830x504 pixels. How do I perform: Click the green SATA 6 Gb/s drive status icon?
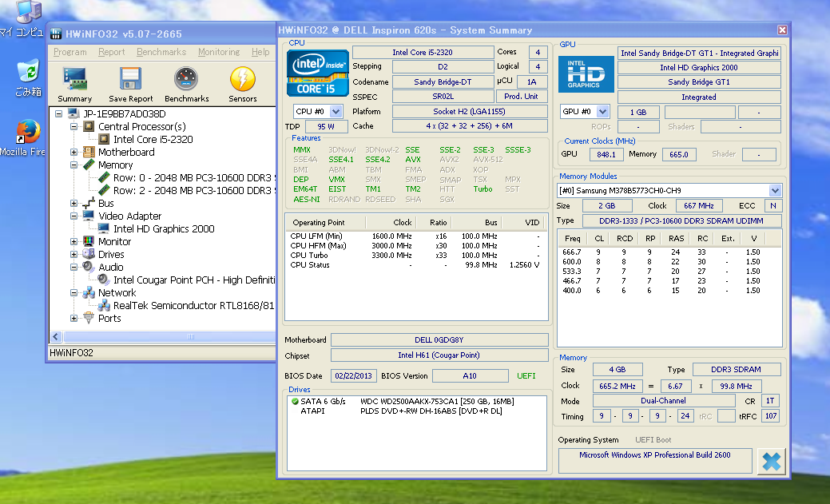(x=295, y=401)
